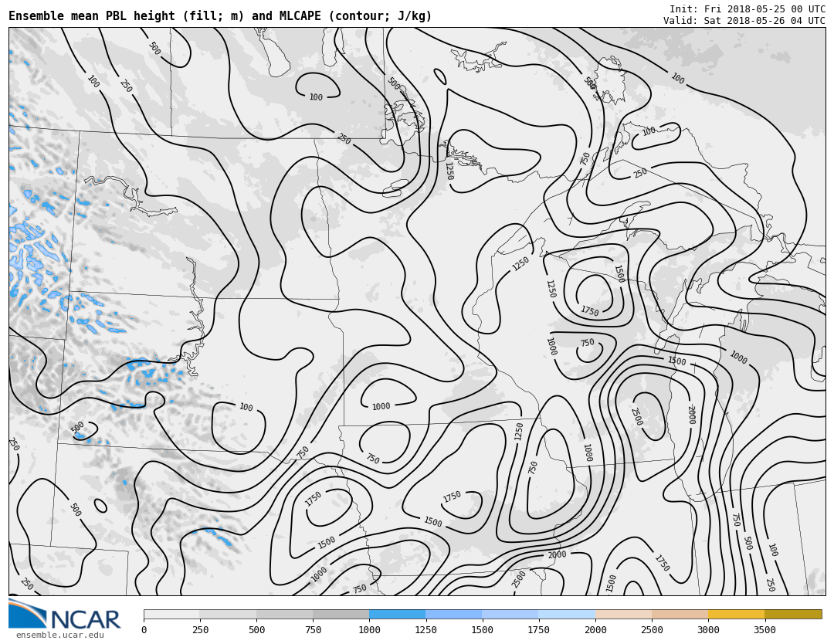Screen dimensions: 834x644
Task: Pick the 2500–3000 tan colorbar swatch
Action: 680,614
